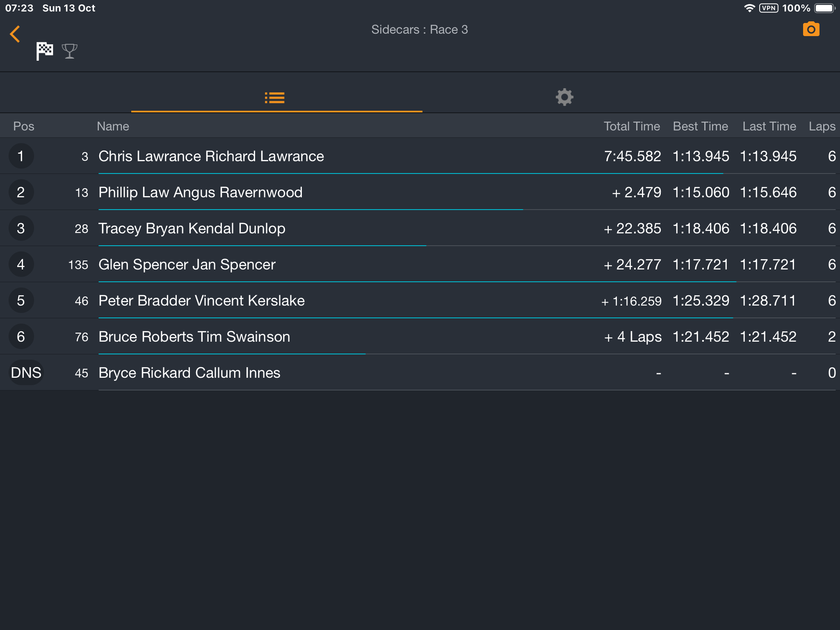Select position 6 badge
The image size is (840, 630).
(21, 337)
